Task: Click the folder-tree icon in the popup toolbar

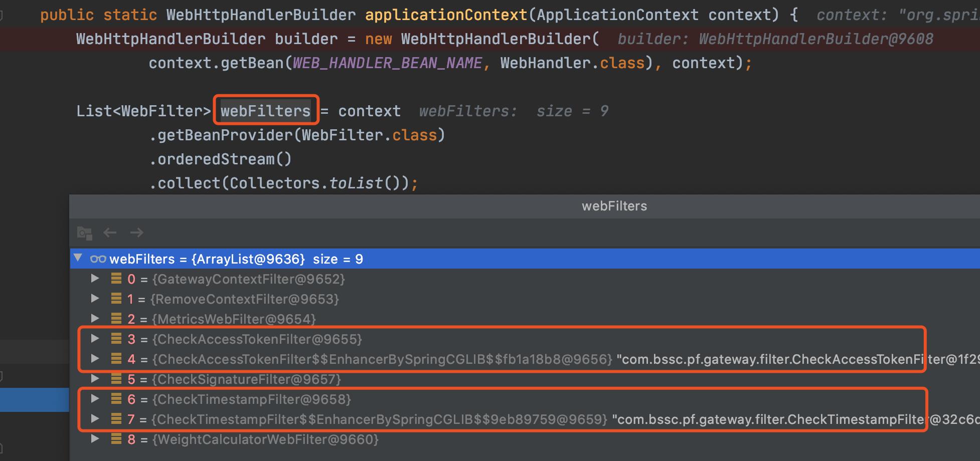Action: (x=84, y=233)
